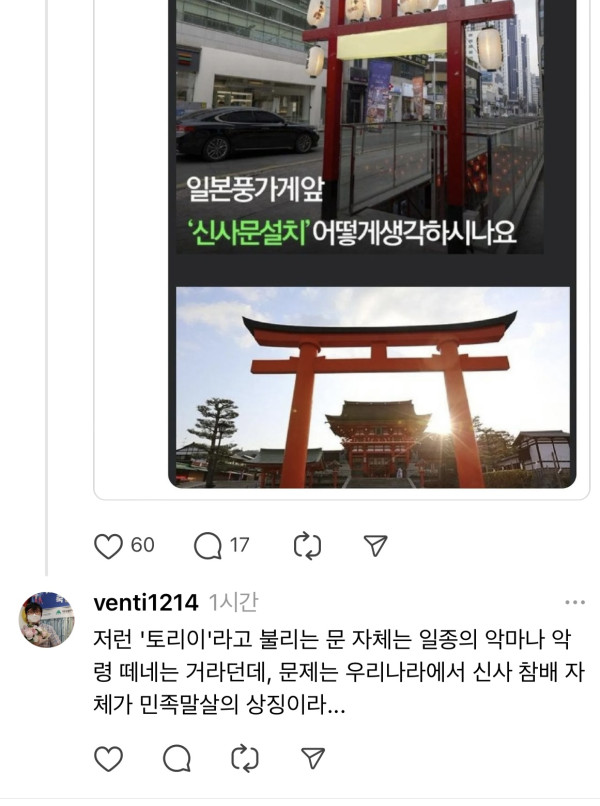The image size is (600, 806).
Task: Share the main post via paper plane
Action: 375,545
